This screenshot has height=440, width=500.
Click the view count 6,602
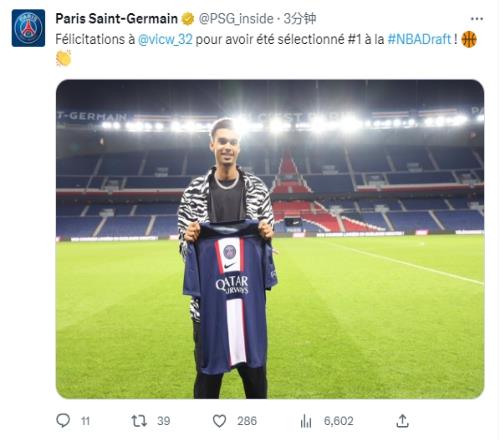coord(339,421)
